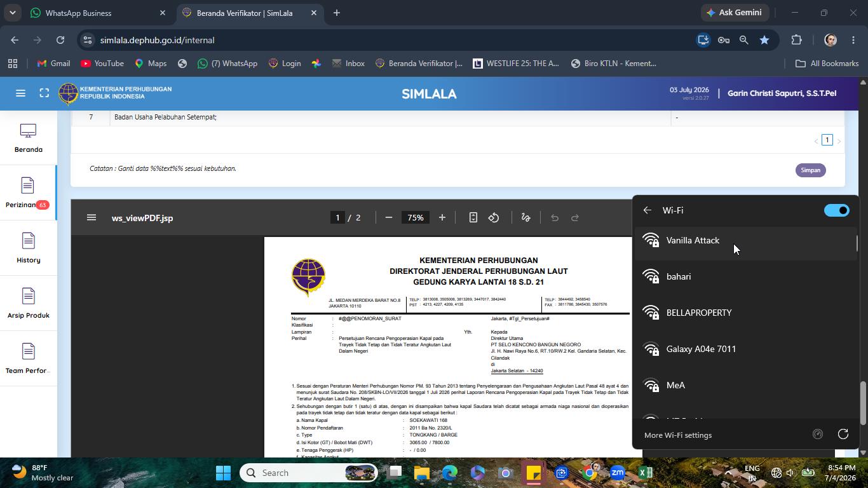The height and width of the screenshot is (488, 868).
Task: Open the PDF viewer sidebar menu
Action: pos(92,218)
